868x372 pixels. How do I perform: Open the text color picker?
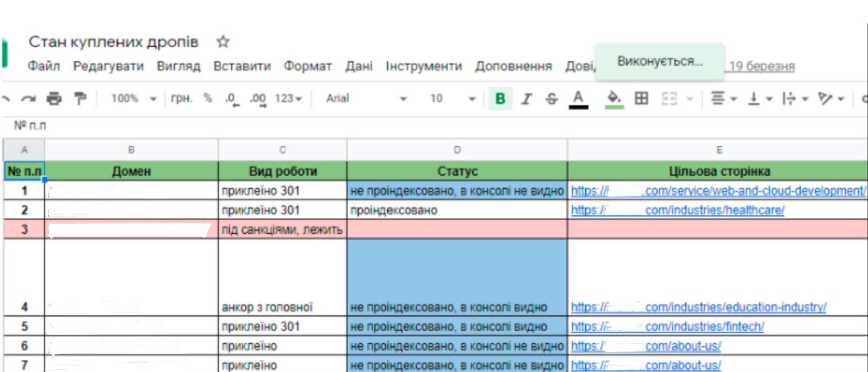[x=578, y=99]
